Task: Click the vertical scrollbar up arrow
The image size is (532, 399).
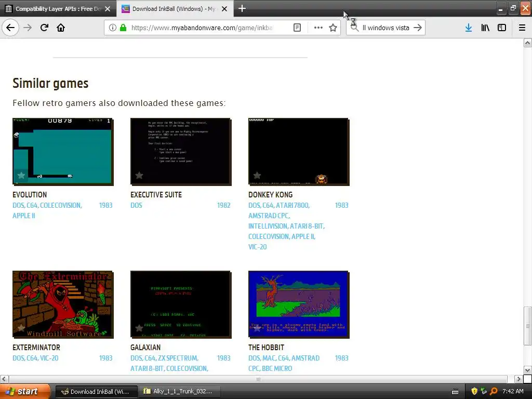Action: tap(527, 43)
